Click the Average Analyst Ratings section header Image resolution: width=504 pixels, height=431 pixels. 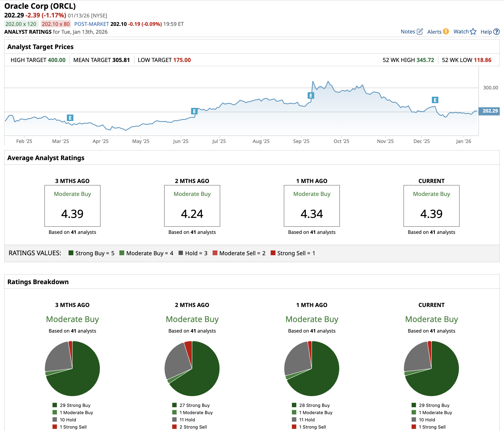pyautogui.click(x=46, y=158)
